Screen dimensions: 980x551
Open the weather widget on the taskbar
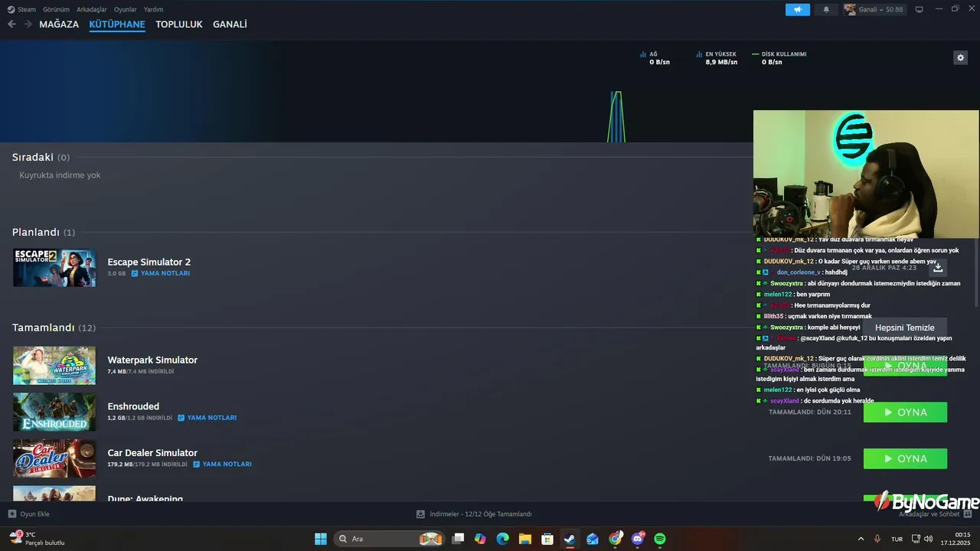tap(37, 539)
